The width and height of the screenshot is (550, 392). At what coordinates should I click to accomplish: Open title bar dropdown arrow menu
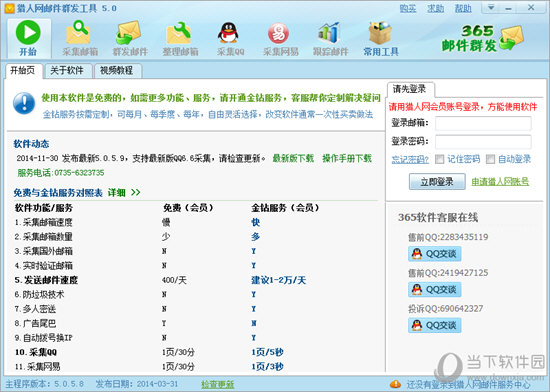coord(491,8)
